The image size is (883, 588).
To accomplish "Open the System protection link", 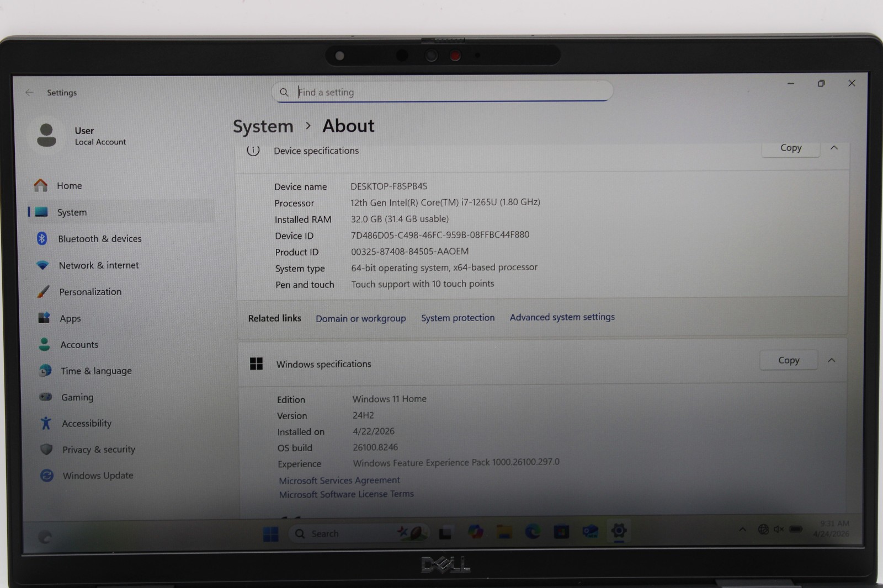I will [458, 318].
